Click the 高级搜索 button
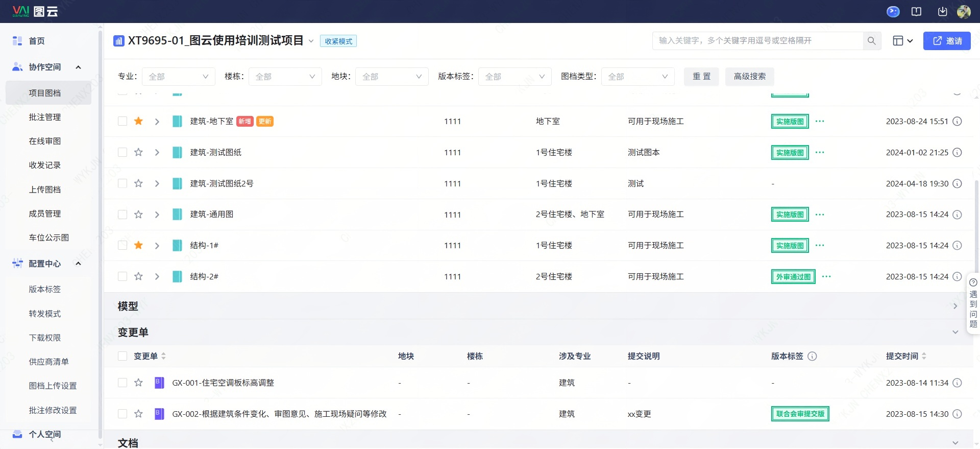 749,77
